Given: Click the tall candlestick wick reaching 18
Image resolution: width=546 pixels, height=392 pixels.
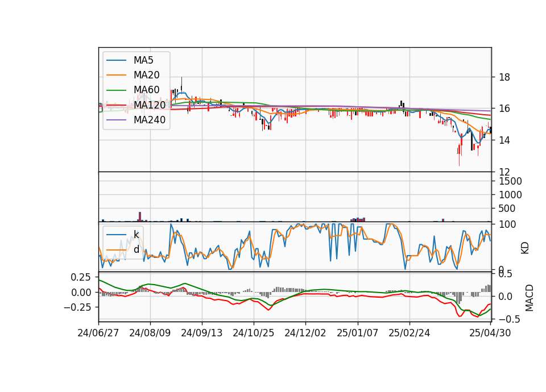Looking at the screenshot, I should [181, 85].
